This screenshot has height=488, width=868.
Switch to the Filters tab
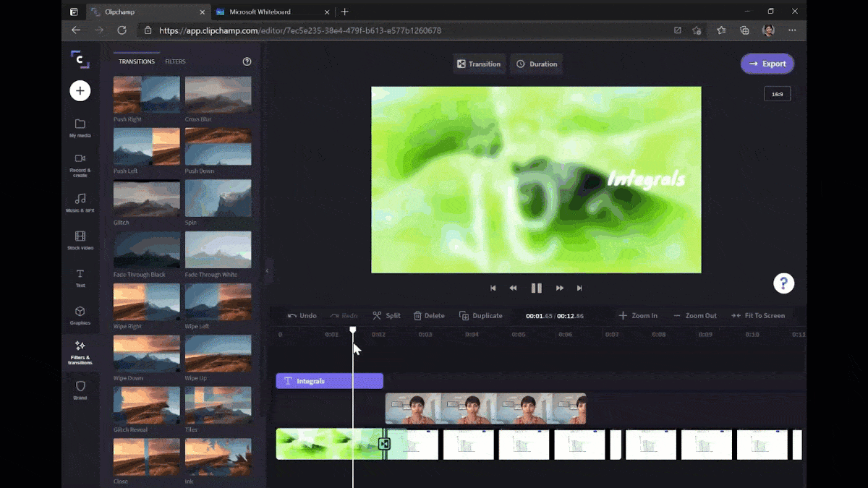point(175,61)
